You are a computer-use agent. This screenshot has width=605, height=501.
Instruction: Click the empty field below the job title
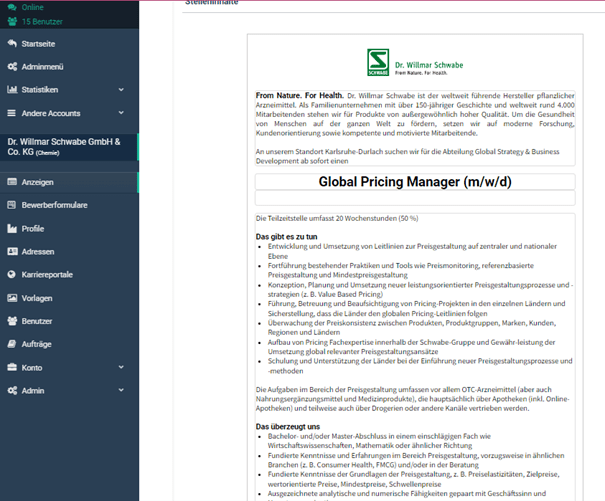[x=414, y=199]
